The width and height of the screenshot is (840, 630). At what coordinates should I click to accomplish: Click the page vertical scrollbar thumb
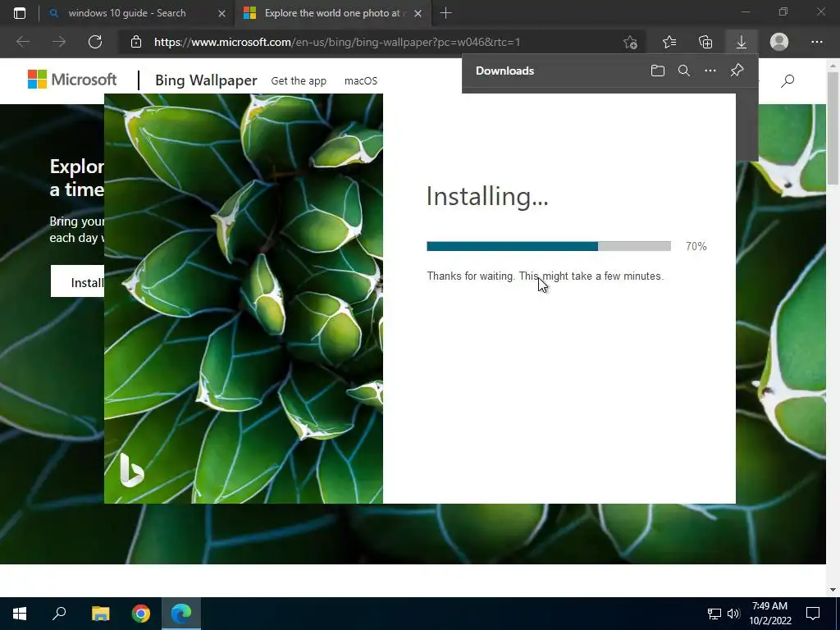[833, 128]
